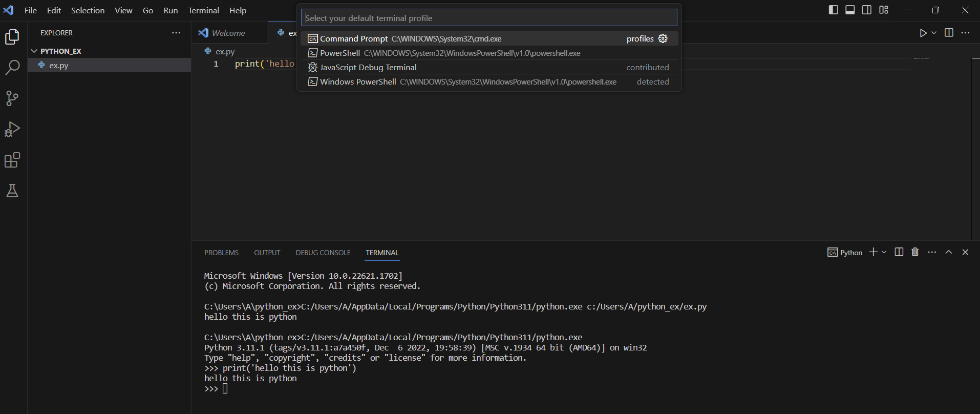
Task: Split the terminal
Action: (899, 252)
